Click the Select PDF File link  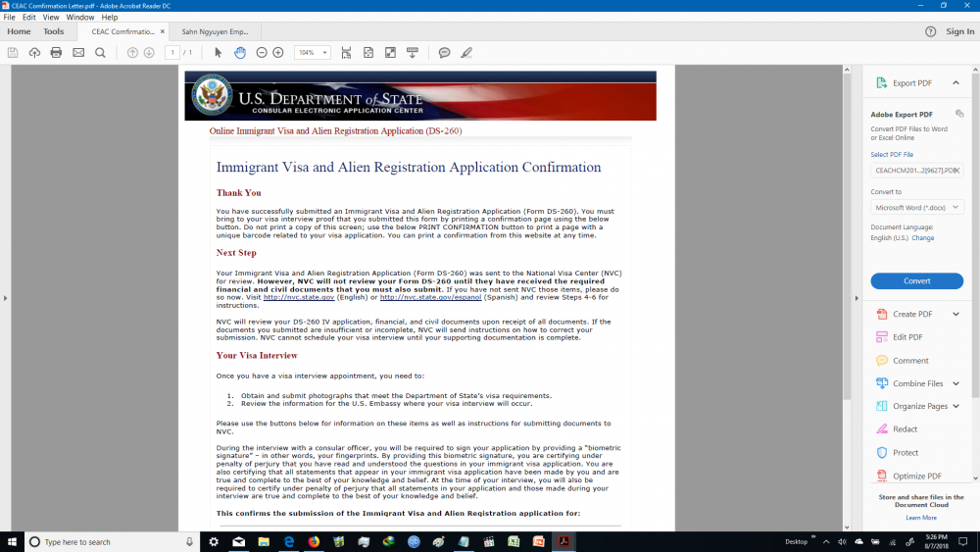pos(892,154)
